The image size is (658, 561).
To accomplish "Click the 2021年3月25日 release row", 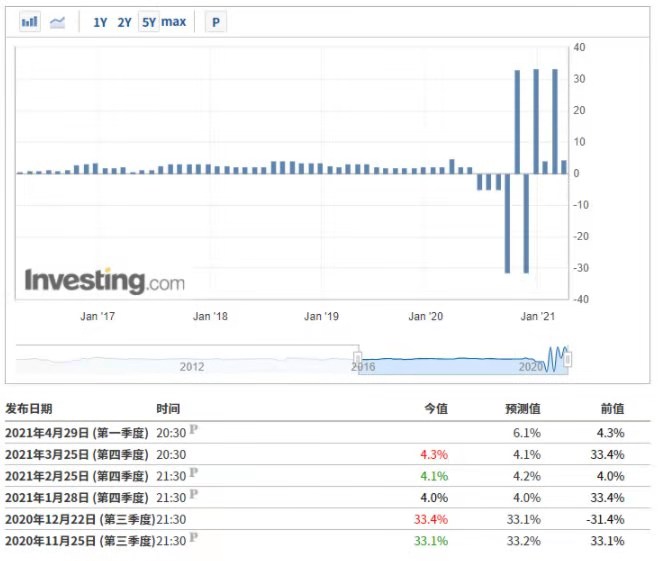I will (327, 454).
